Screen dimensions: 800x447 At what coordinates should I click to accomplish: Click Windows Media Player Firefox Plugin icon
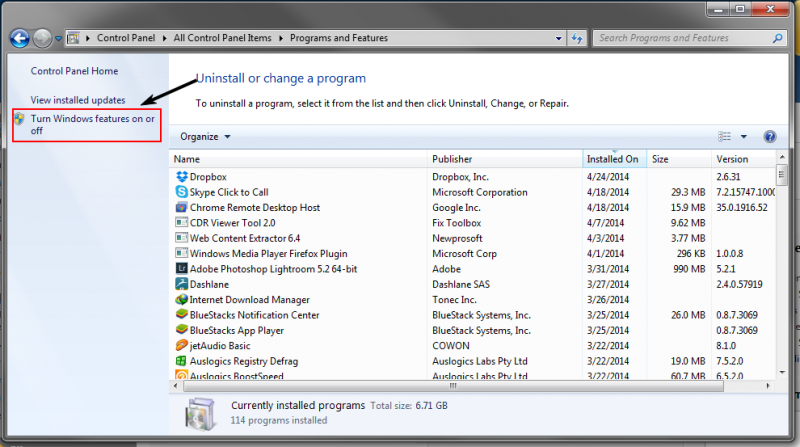pos(182,253)
